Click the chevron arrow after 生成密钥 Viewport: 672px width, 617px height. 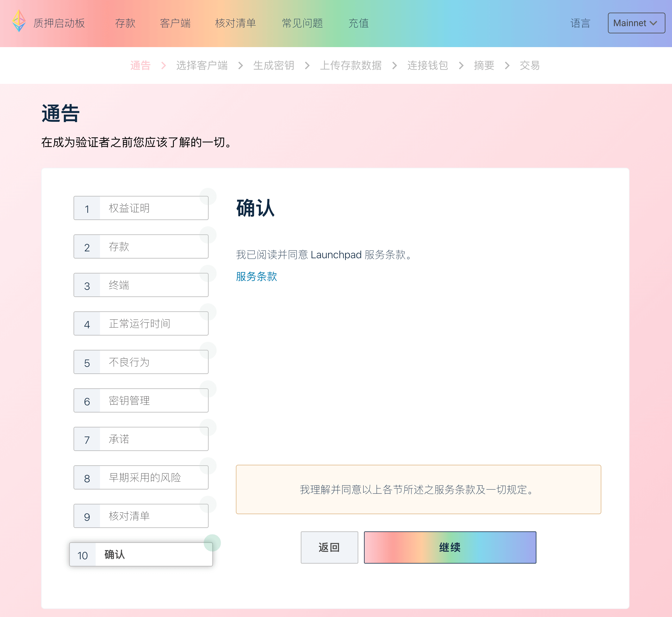coord(307,65)
